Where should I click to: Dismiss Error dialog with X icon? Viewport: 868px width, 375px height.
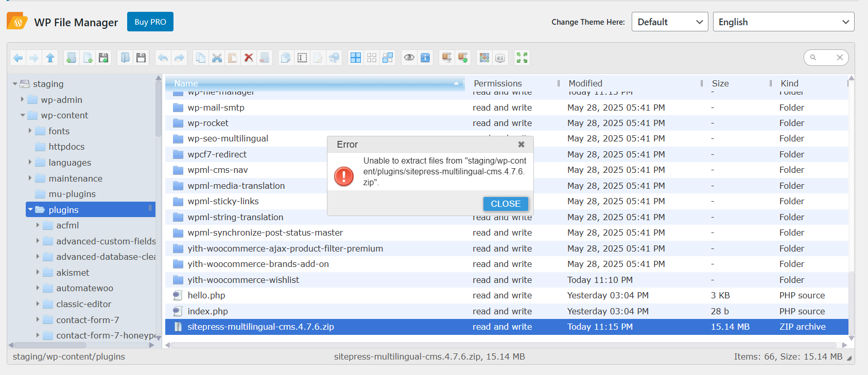tap(521, 145)
